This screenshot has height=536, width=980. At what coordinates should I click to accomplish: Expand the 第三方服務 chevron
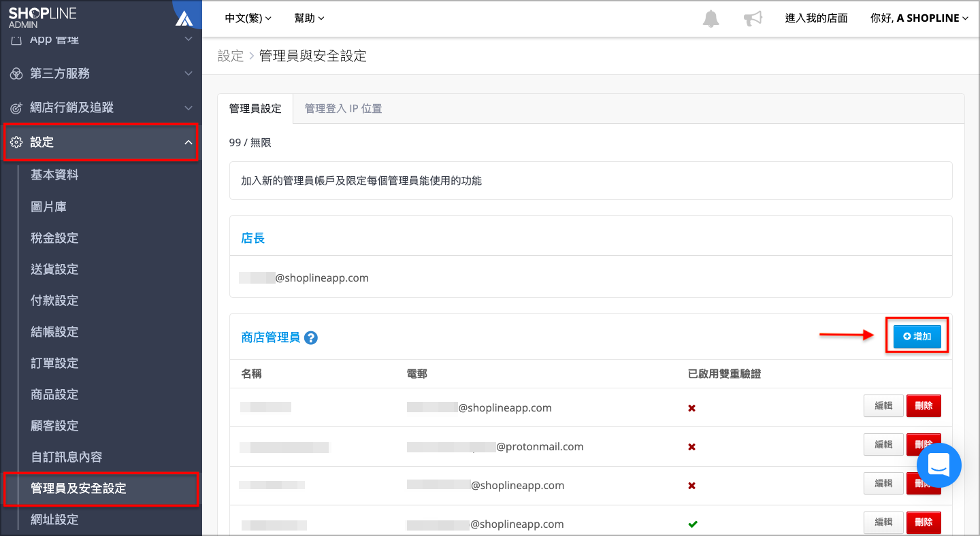pos(189,73)
